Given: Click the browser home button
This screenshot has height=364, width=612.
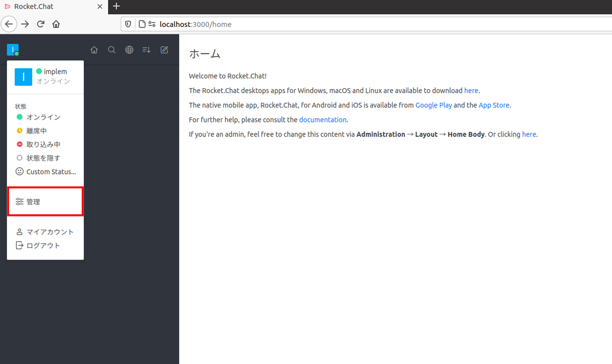Looking at the screenshot, I should coord(56,24).
